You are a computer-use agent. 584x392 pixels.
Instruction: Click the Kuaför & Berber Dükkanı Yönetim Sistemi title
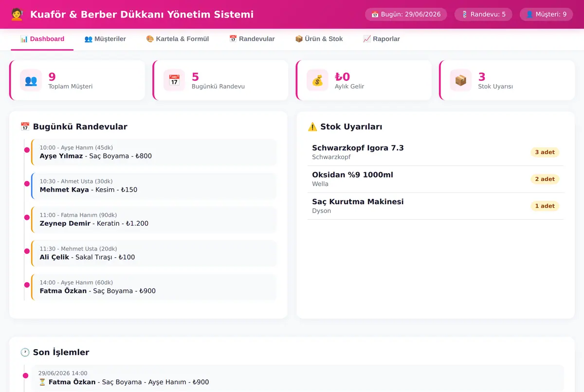pyautogui.click(x=142, y=15)
